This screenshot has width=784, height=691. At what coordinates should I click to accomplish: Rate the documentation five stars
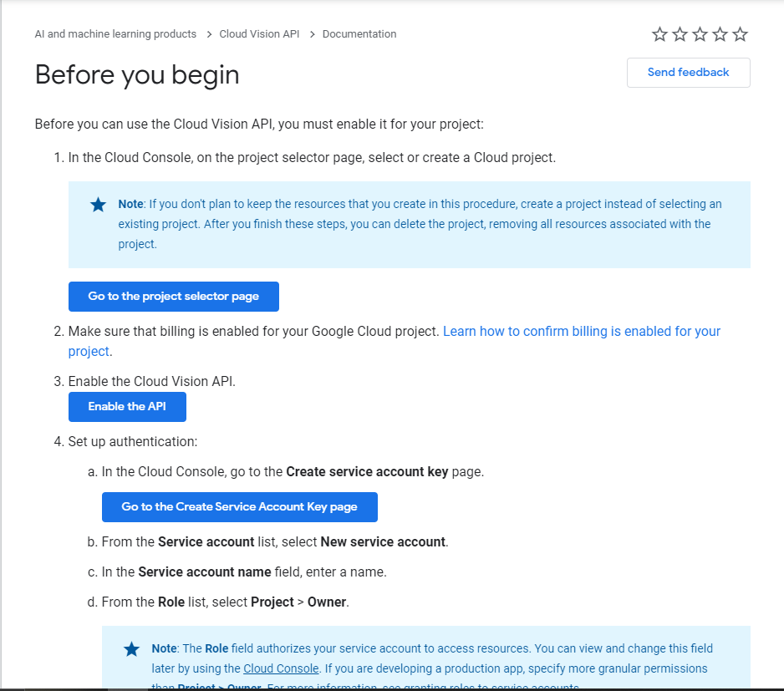tap(741, 34)
